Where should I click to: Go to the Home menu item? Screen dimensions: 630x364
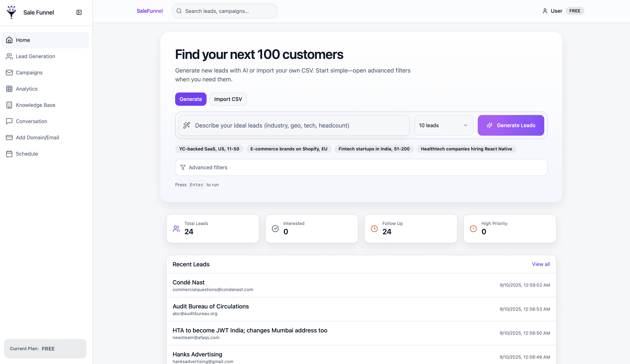pyautogui.click(x=23, y=40)
